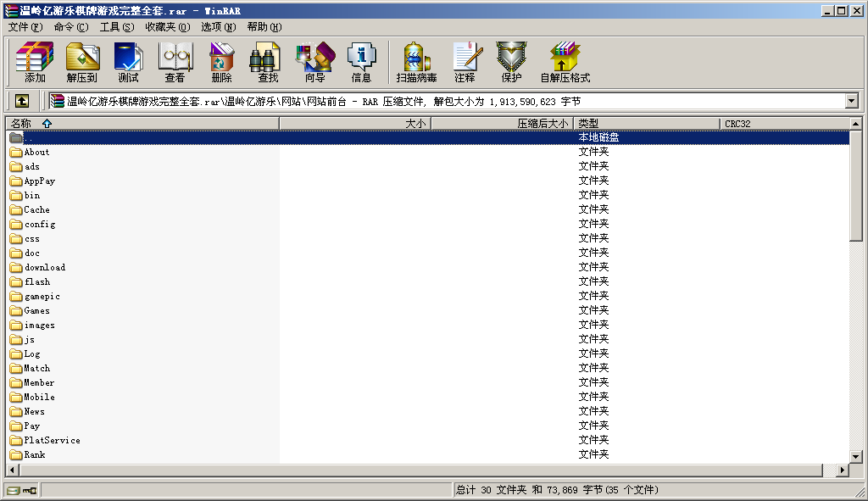868x501 pixels.
Task: Show archive 信息 (Info) icon
Action: point(361,62)
